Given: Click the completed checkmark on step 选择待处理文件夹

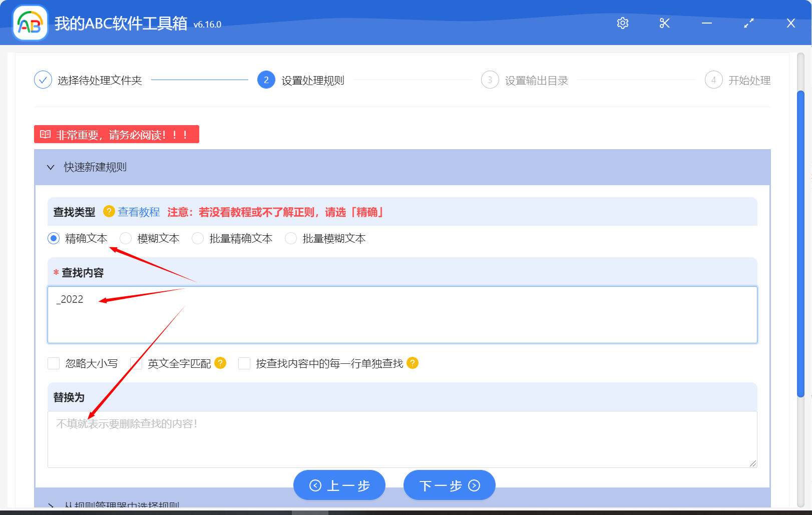Looking at the screenshot, I should [43, 80].
